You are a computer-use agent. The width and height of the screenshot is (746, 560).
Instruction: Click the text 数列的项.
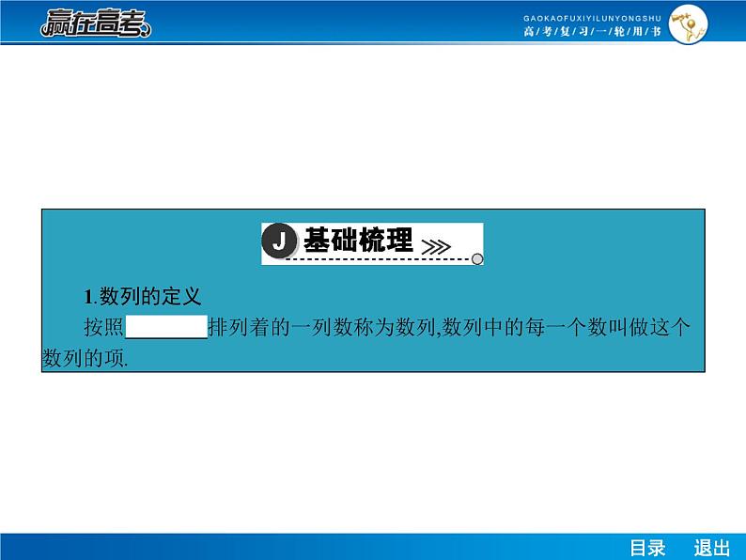pos(85,358)
